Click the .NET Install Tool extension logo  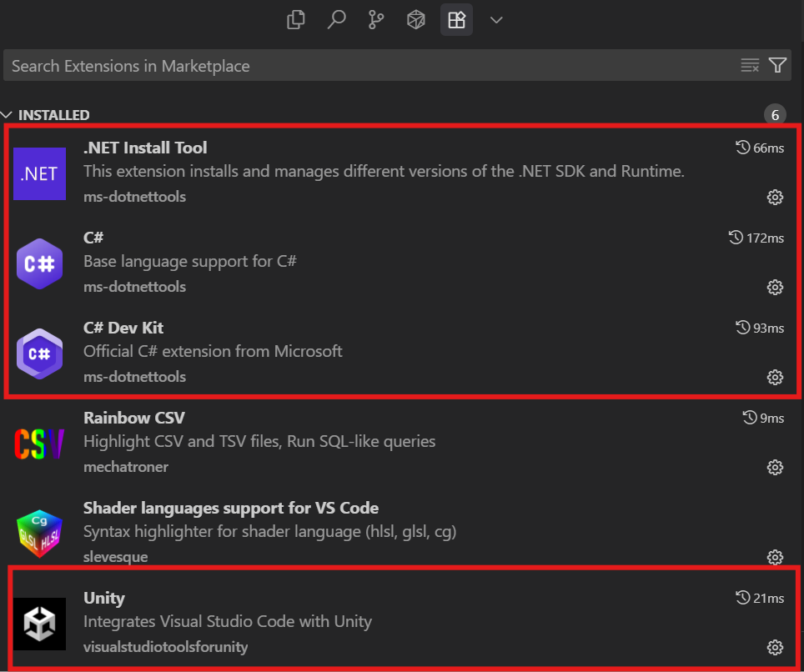tap(39, 173)
